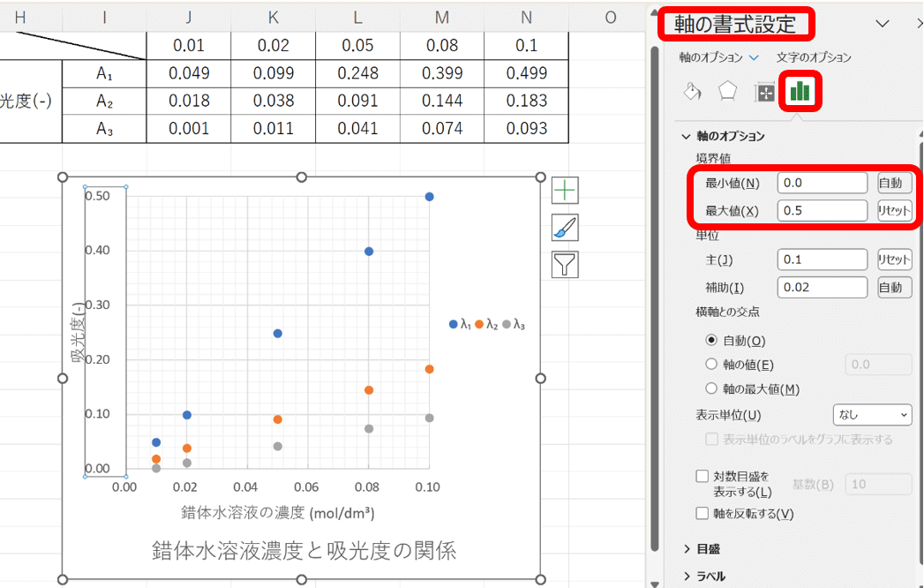
Task: Select column N header
Action: (526, 17)
